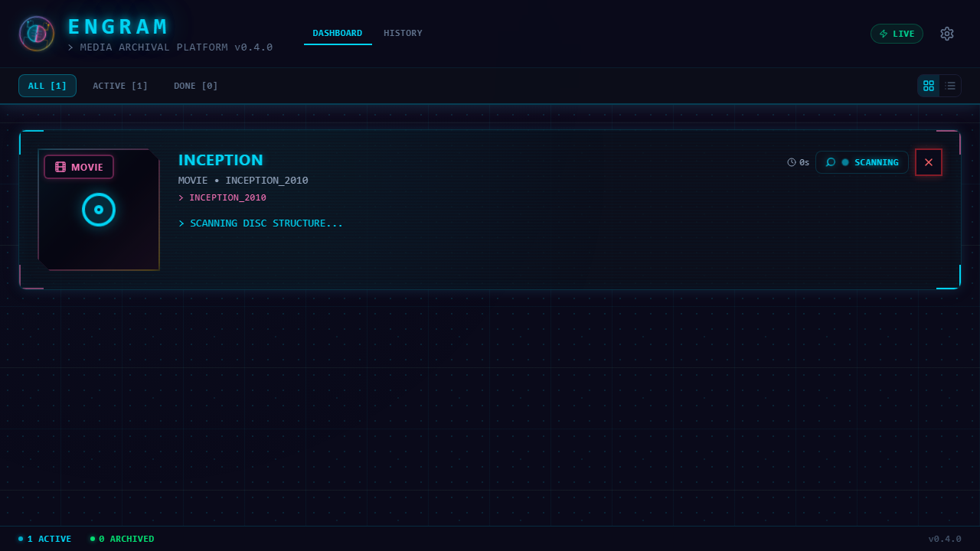Click the INCEPTION title heading

[x=220, y=160]
